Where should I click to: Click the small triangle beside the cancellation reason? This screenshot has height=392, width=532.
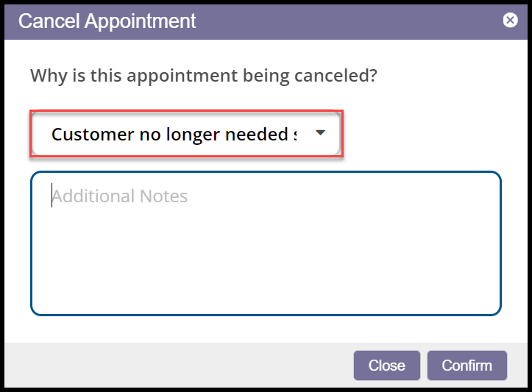(x=320, y=133)
